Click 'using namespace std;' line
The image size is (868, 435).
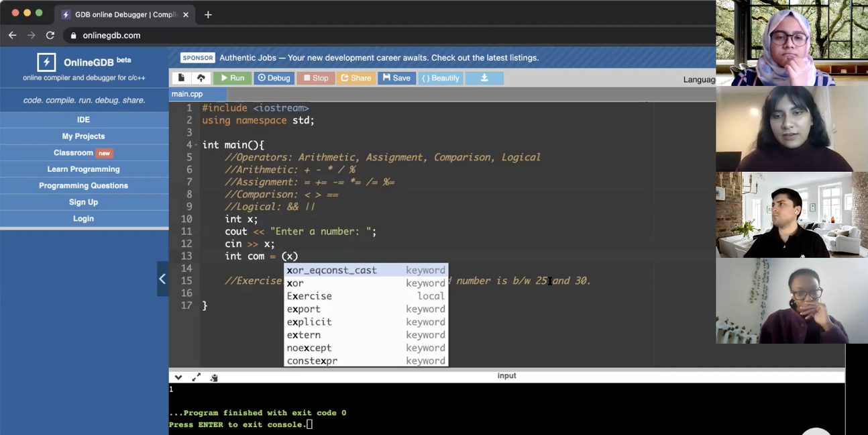coord(258,120)
